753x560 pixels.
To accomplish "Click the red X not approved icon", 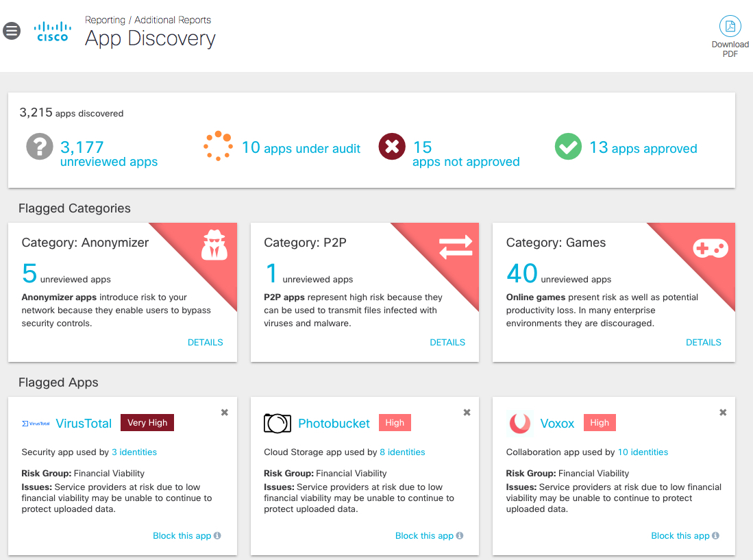I will [x=392, y=147].
